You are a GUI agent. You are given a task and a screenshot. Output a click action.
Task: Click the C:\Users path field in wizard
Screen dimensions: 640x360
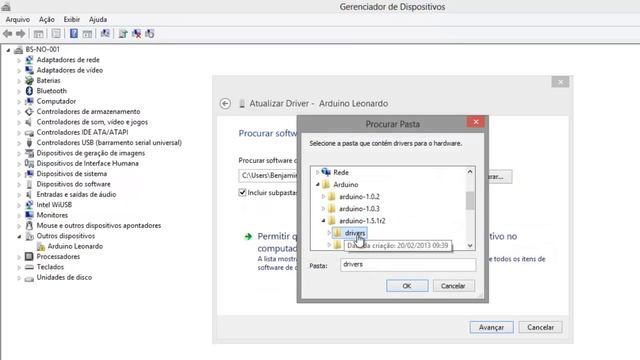(268, 176)
